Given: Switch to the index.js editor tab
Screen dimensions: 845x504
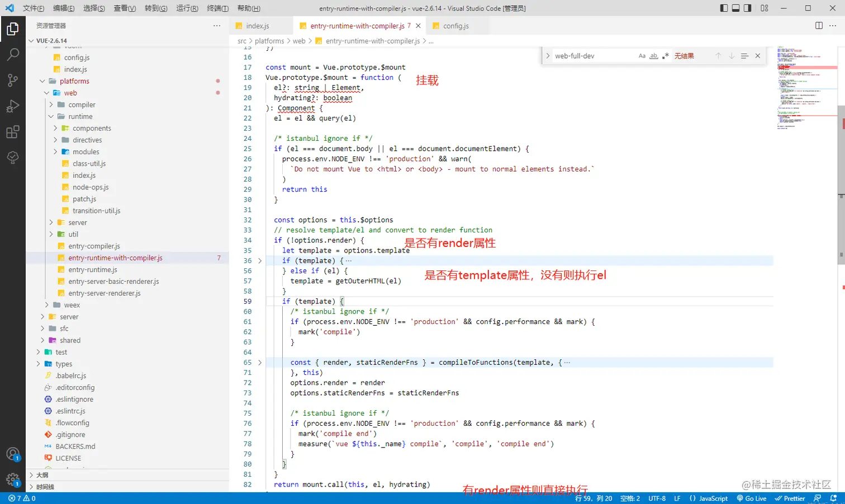Looking at the screenshot, I should coord(258,26).
